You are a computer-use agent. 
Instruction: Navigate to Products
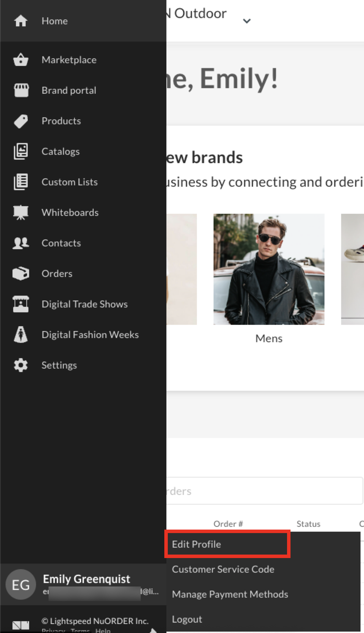point(83,121)
